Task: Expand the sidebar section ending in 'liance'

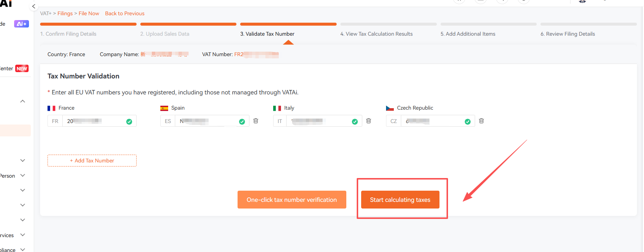Action: pos(23,250)
